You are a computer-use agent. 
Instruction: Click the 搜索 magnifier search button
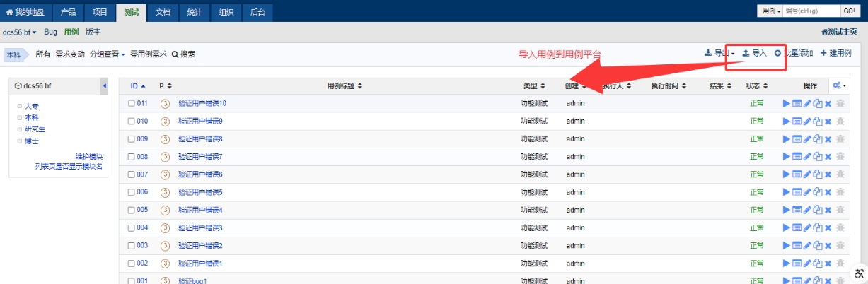(183, 54)
